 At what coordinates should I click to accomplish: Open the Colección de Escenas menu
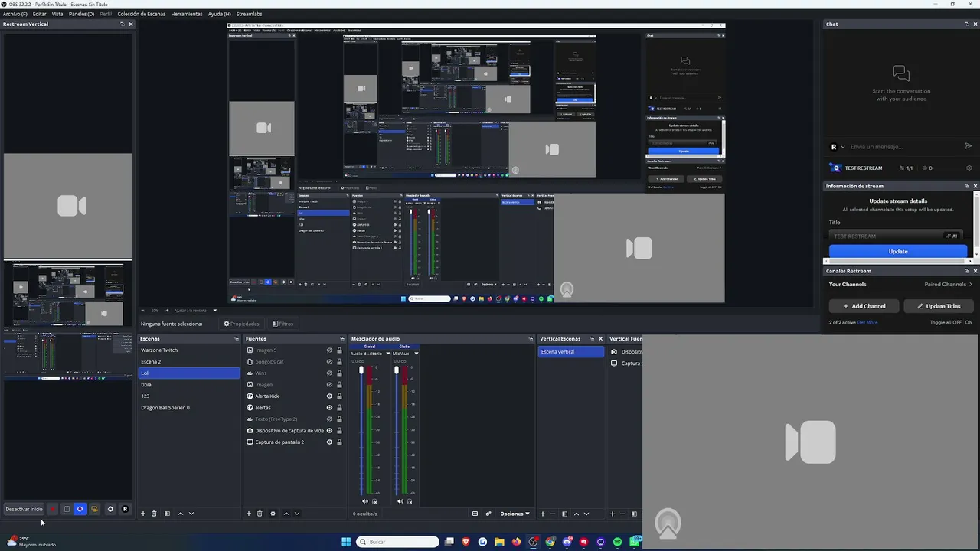click(141, 14)
